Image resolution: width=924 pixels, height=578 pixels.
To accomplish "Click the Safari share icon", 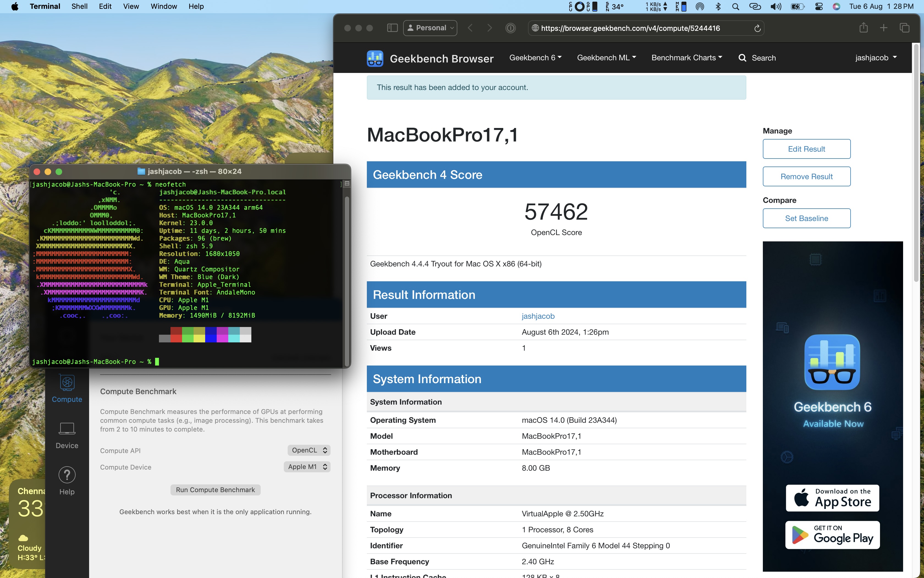I will [x=863, y=28].
